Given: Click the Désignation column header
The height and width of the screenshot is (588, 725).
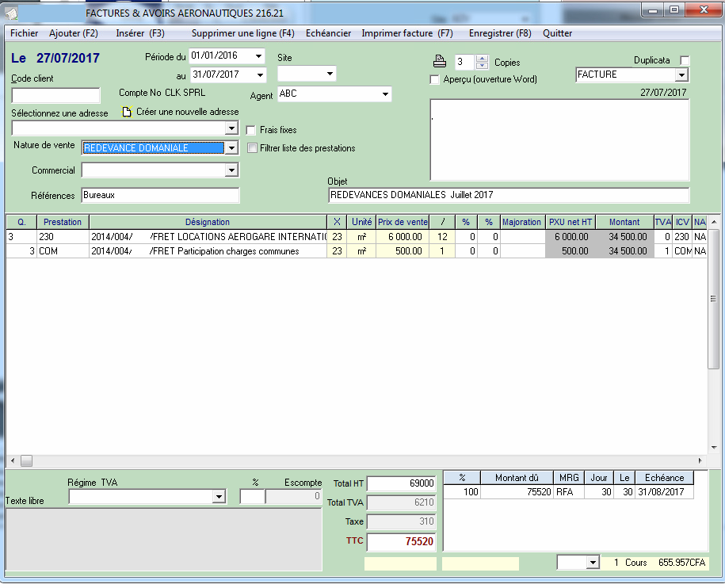Looking at the screenshot, I should 208,222.
